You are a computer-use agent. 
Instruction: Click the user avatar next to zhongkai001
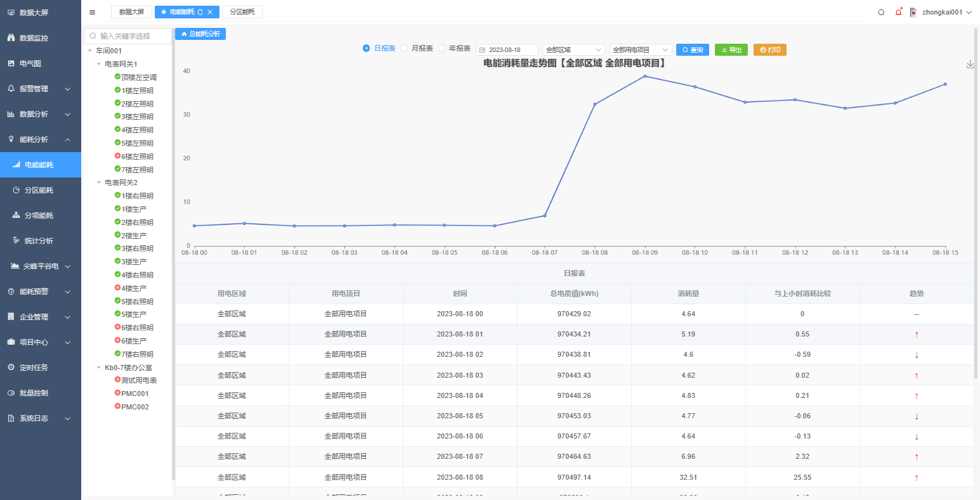[x=913, y=12]
